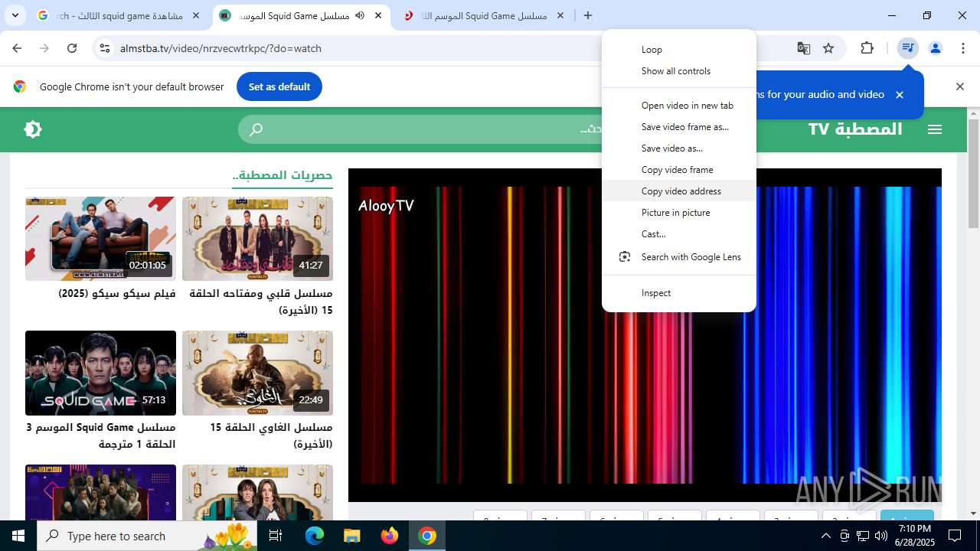Open Windows Start menu
This screenshot has width=980, height=551.
pos(18,536)
